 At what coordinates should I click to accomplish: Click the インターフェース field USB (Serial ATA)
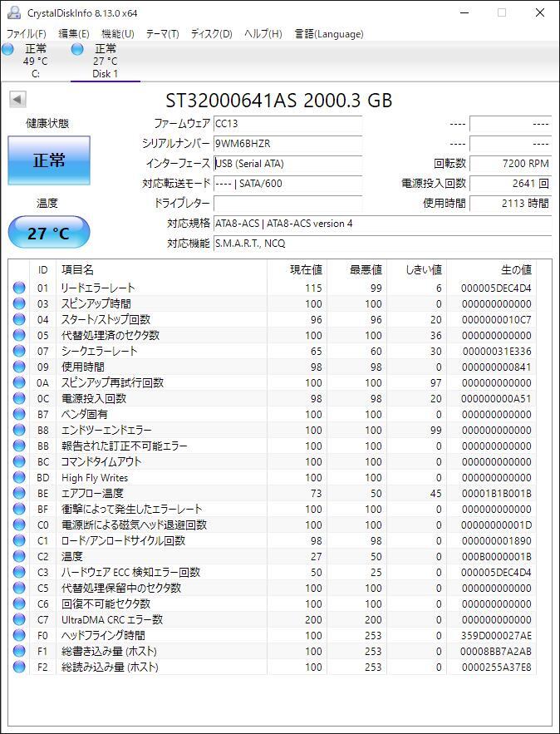[287, 164]
